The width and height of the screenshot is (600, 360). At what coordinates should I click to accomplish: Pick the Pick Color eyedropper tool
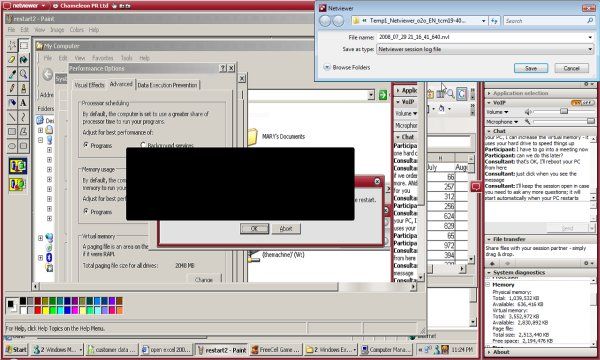pyautogui.click(x=12, y=74)
